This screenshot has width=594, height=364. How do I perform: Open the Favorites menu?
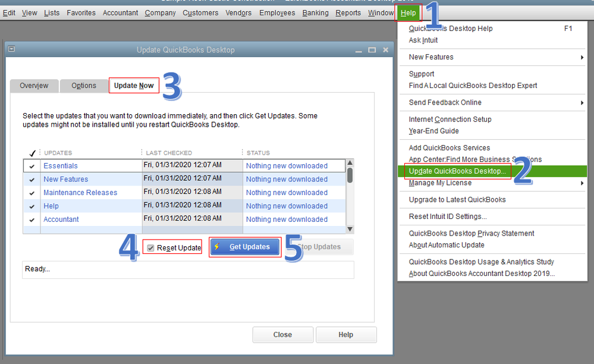pos(81,13)
